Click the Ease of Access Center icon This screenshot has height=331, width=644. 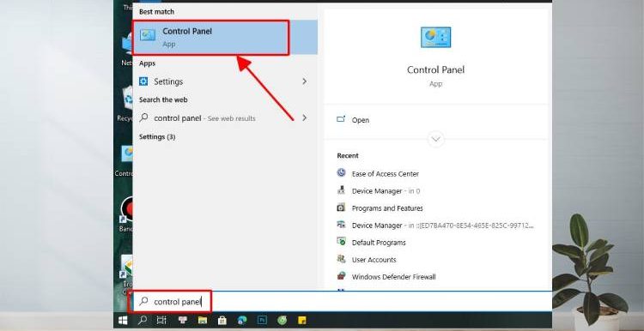tap(341, 172)
